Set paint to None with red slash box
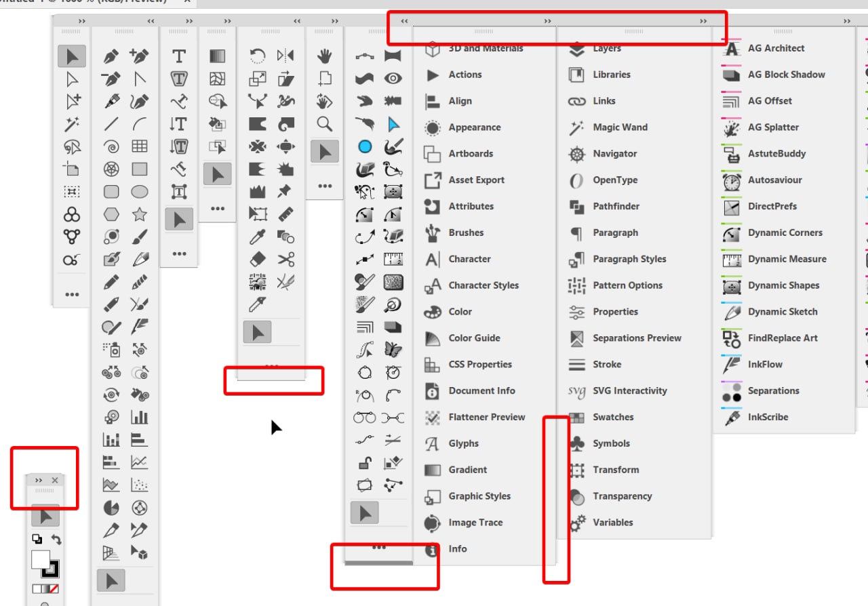Image resolution: width=868 pixels, height=606 pixels. click(x=54, y=589)
